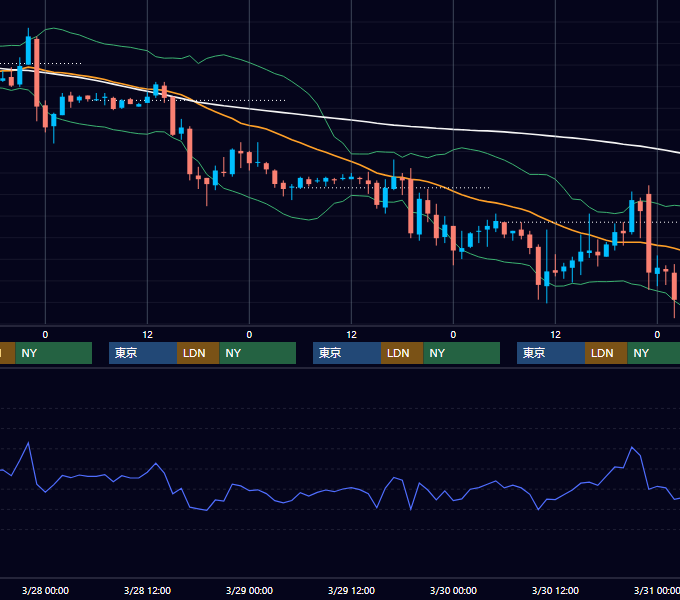Click the hour label 12 above 3/29 12:00

click(x=351, y=335)
